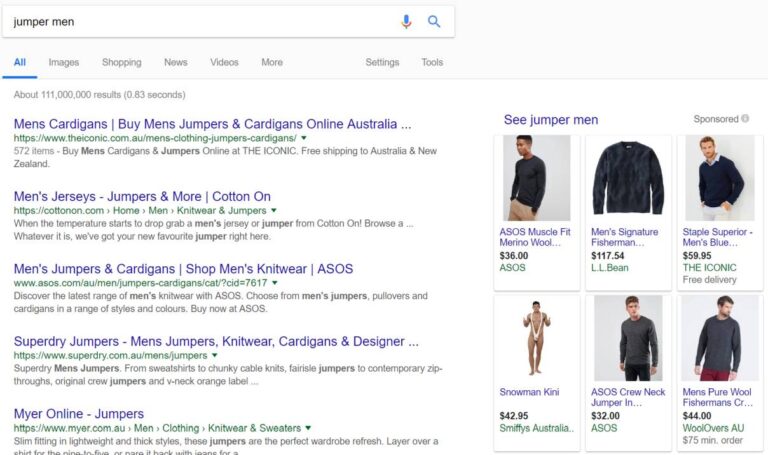This screenshot has width=768, height=455.
Task: Click Staple Superior Men's Blue product image
Action: [720, 178]
